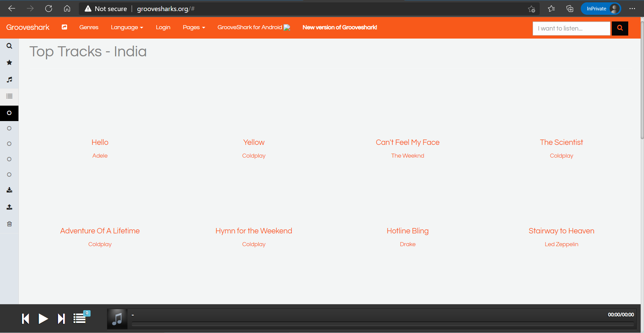Go back with browser back arrow
Screen dimensions: 644x333
coord(12,9)
